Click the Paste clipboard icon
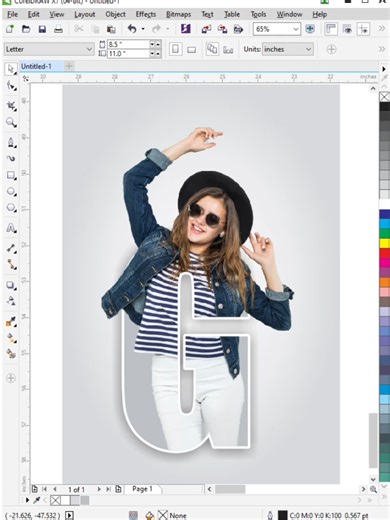The height and width of the screenshot is (520, 390). [111, 29]
